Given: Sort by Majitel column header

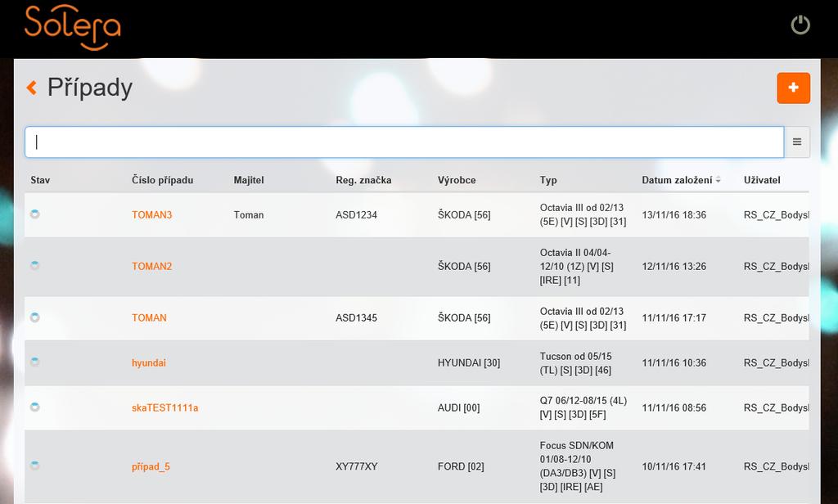Looking at the screenshot, I should tap(249, 180).
